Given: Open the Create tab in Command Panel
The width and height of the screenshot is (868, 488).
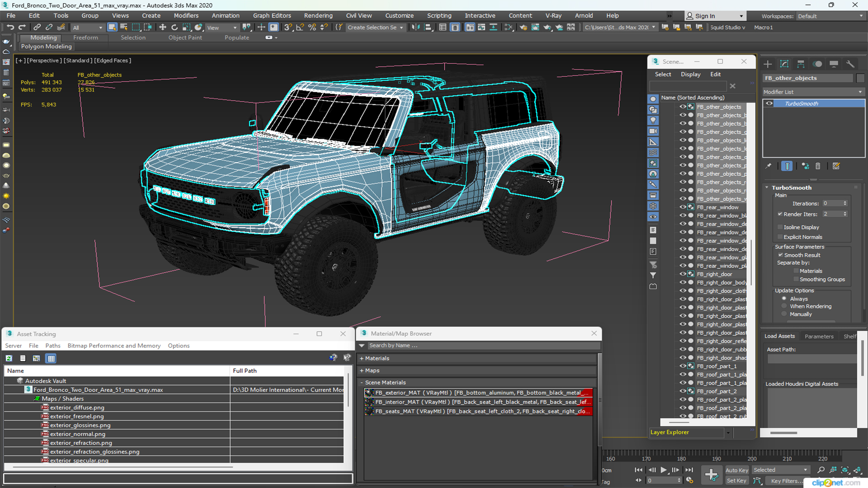Looking at the screenshot, I should click(x=768, y=64).
